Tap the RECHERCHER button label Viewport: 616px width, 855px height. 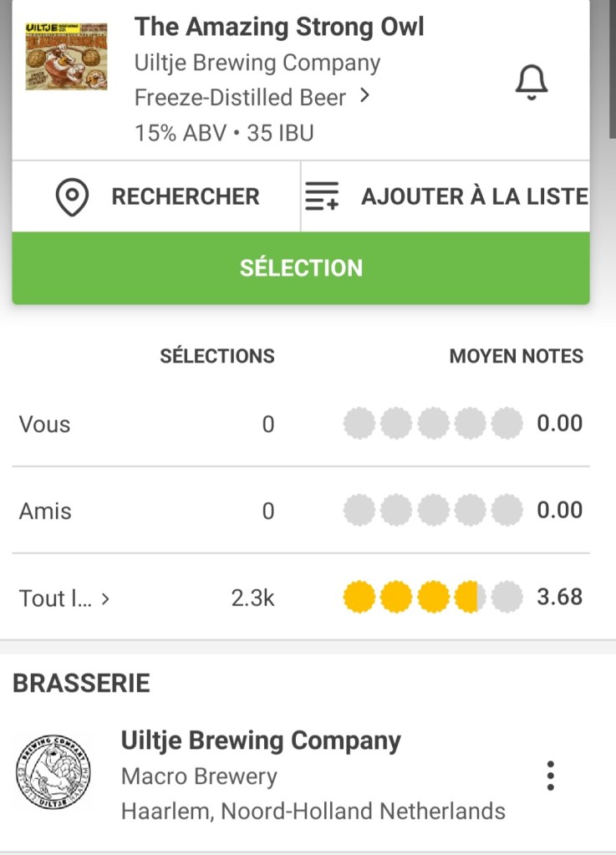[x=186, y=197]
